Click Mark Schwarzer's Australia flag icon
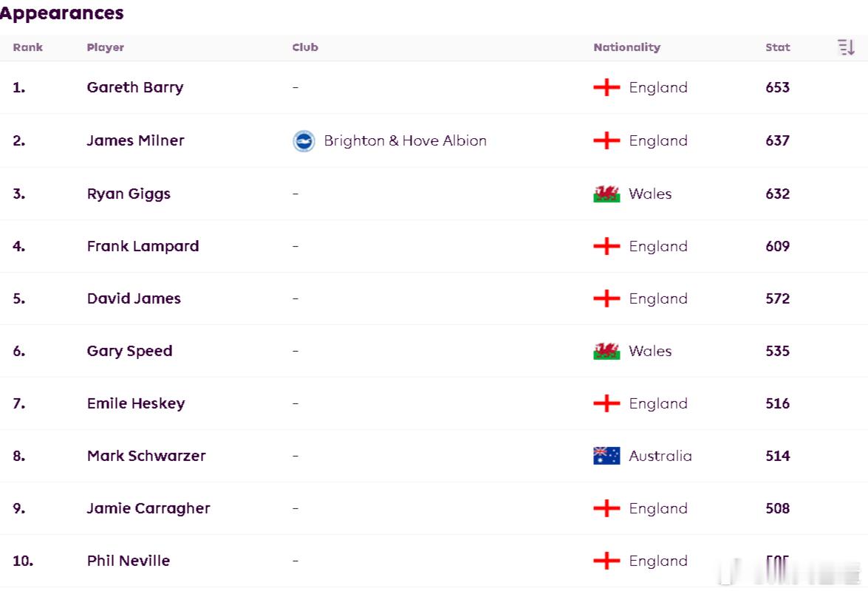This screenshot has width=868, height=594. (x=606, y=456)
